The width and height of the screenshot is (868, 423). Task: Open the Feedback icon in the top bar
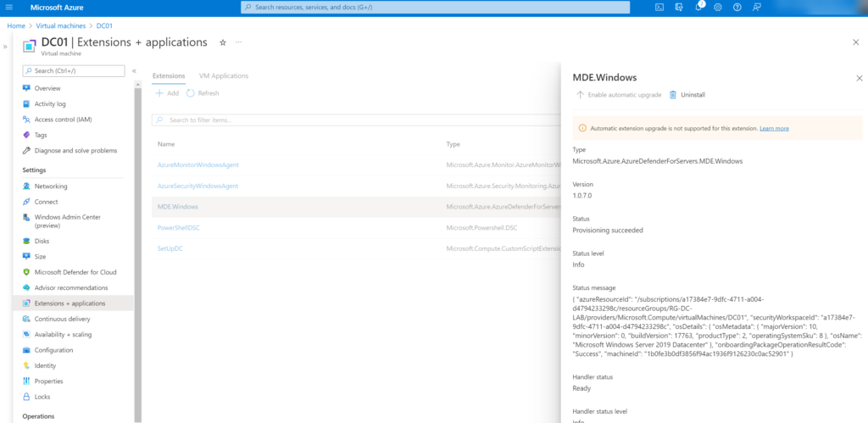tap(756, 7)
